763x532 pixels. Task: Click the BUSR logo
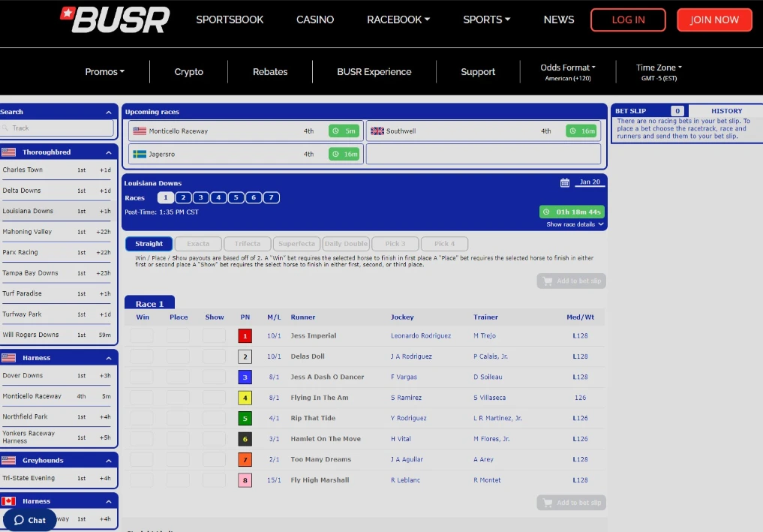click(114, 20)
